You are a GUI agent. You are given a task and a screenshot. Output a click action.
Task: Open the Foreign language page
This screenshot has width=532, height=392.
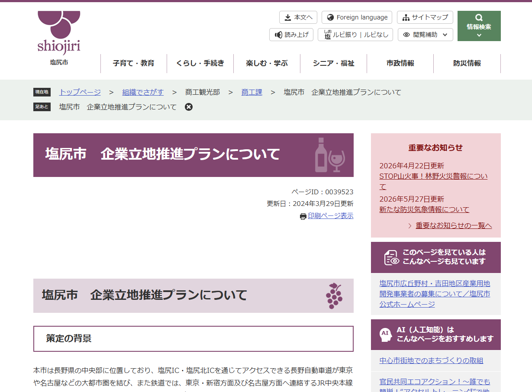point(357,17)
